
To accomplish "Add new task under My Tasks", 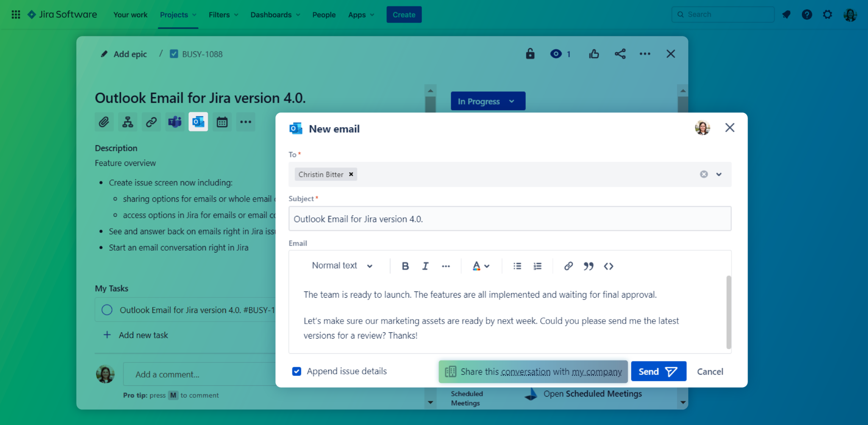I will [143, 335].
